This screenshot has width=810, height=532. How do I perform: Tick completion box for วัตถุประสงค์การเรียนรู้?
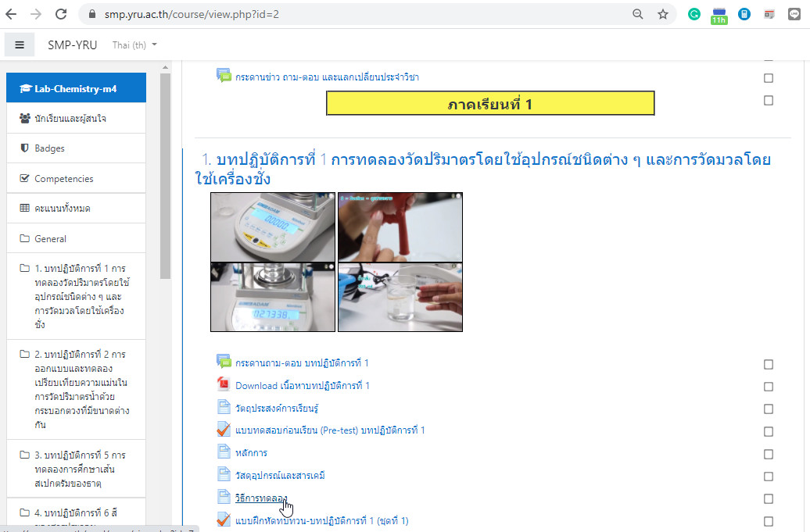point(768,409)
